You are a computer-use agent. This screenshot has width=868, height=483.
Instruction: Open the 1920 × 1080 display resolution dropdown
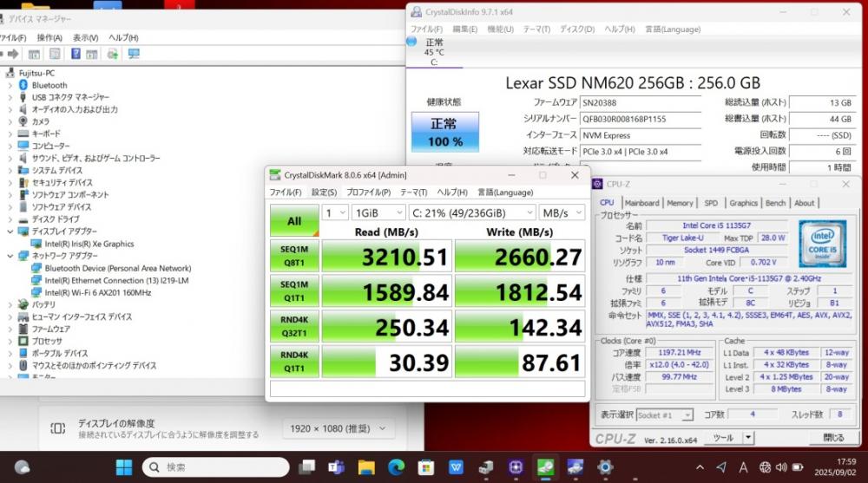(338, 428)
